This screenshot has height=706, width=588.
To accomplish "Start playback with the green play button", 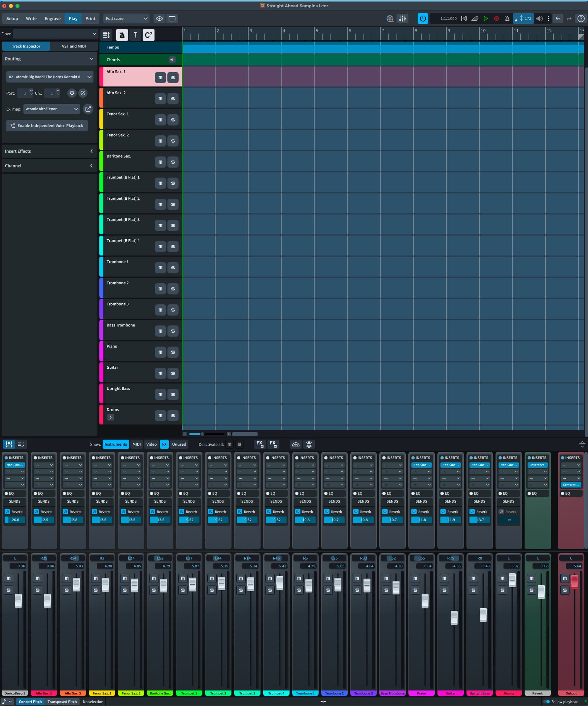I will coord(485,18).
